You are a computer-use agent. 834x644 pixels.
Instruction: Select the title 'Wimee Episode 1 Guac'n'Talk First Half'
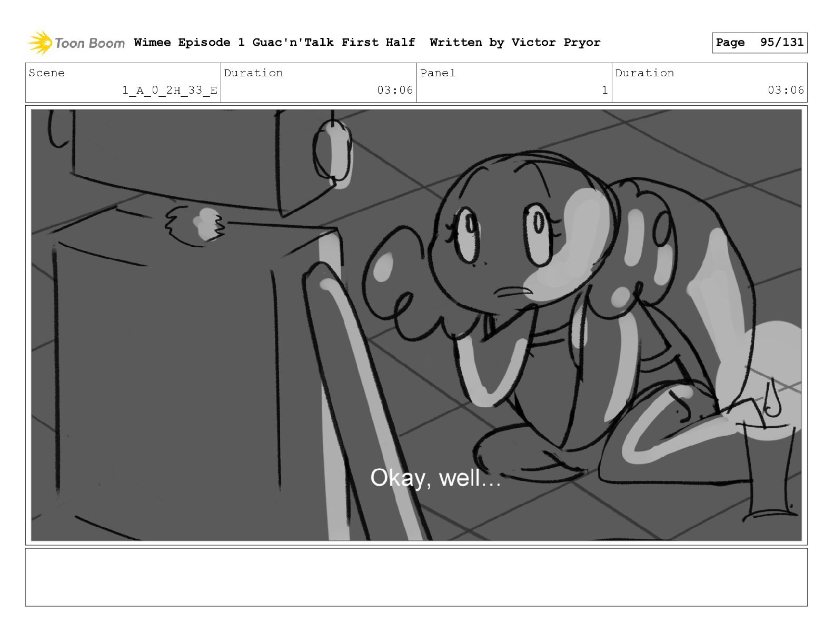(x=274, y=42)
